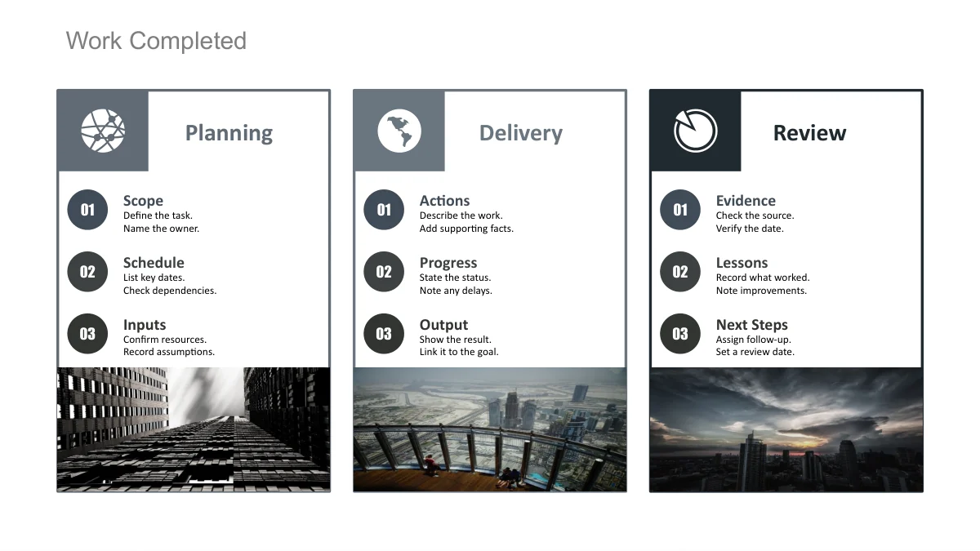The width and height of the screenshot is (980, 551).
Task: Select the 03 circle next to Next Steps
Action: point(680,334)
